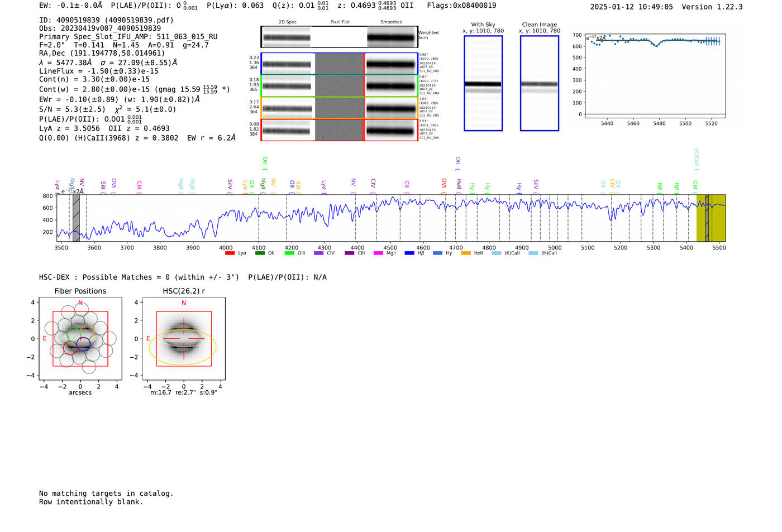Image resolution: width=782 pixels, height=532 pixels.
Task: Click the blue Hβ legend swatch
Action: (x=409, y=253)
